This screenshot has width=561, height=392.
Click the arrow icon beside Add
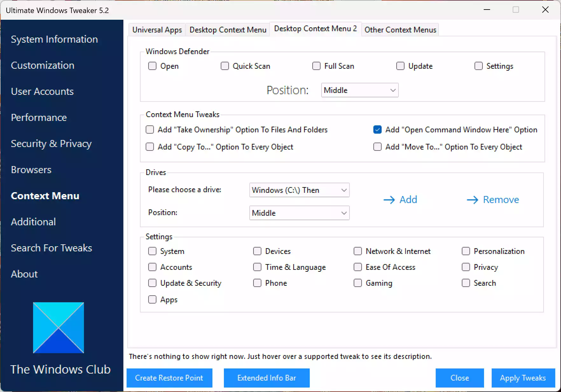click(389, 200)
